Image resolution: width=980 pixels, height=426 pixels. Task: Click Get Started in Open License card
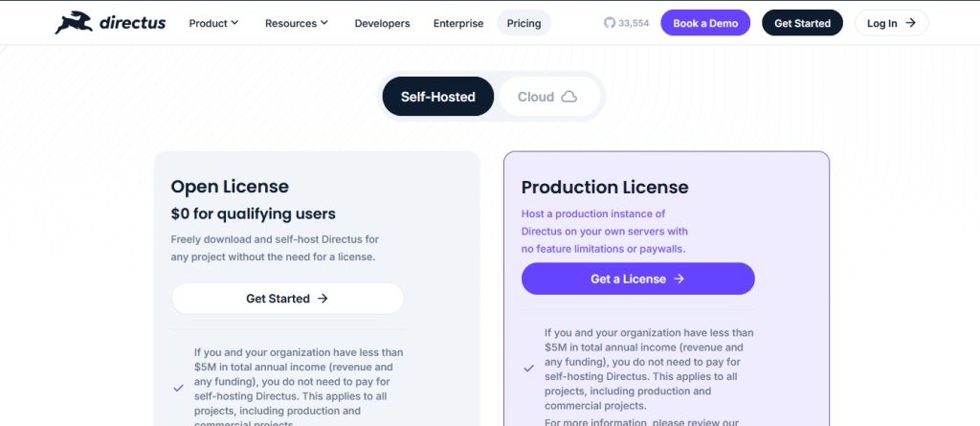[287, 299]
